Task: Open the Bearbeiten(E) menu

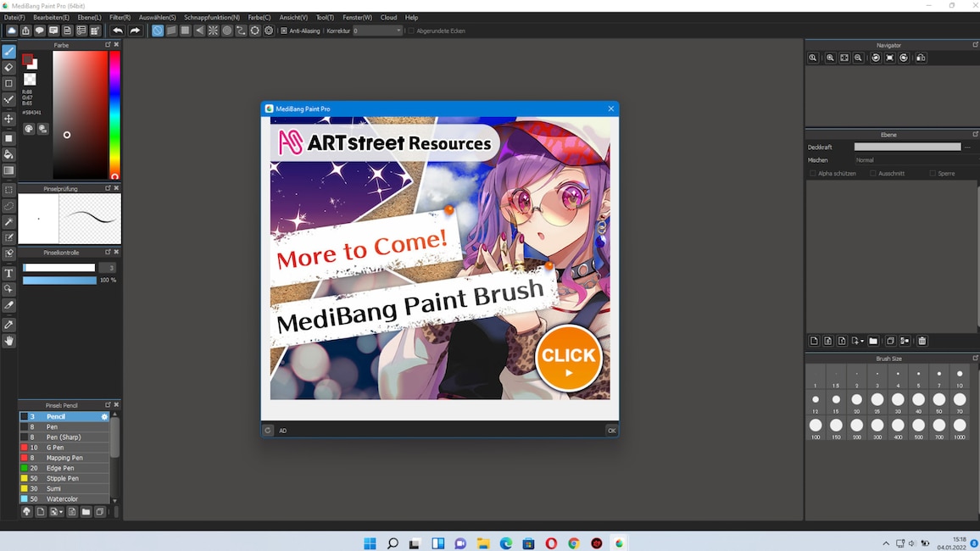Action: (x=51, y=18)
